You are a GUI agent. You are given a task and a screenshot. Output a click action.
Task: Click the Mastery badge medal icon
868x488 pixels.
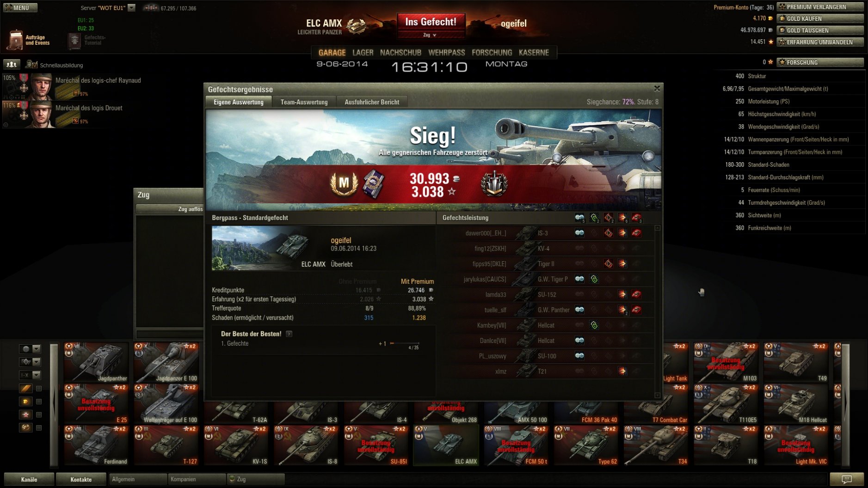[344, 183]
